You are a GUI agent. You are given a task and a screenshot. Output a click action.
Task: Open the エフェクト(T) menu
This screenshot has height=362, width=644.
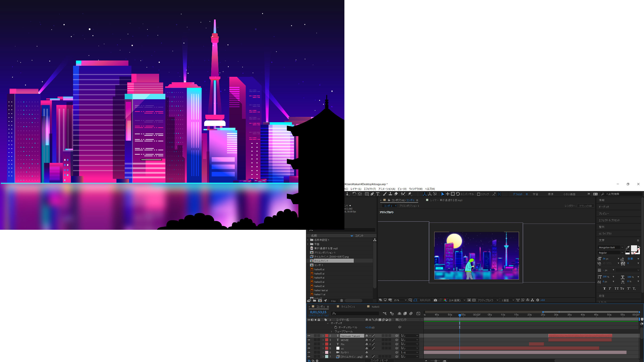(x=370, y=189)
